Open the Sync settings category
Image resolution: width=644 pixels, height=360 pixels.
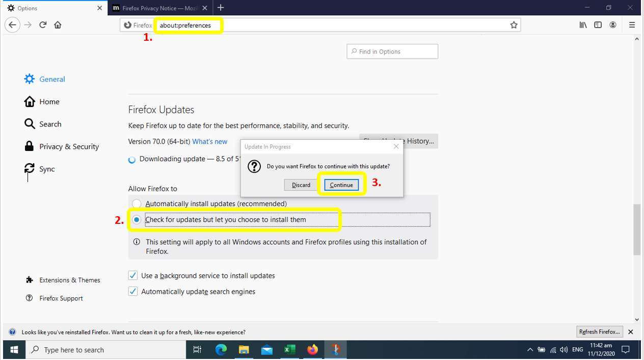click(x=39, y=169)
